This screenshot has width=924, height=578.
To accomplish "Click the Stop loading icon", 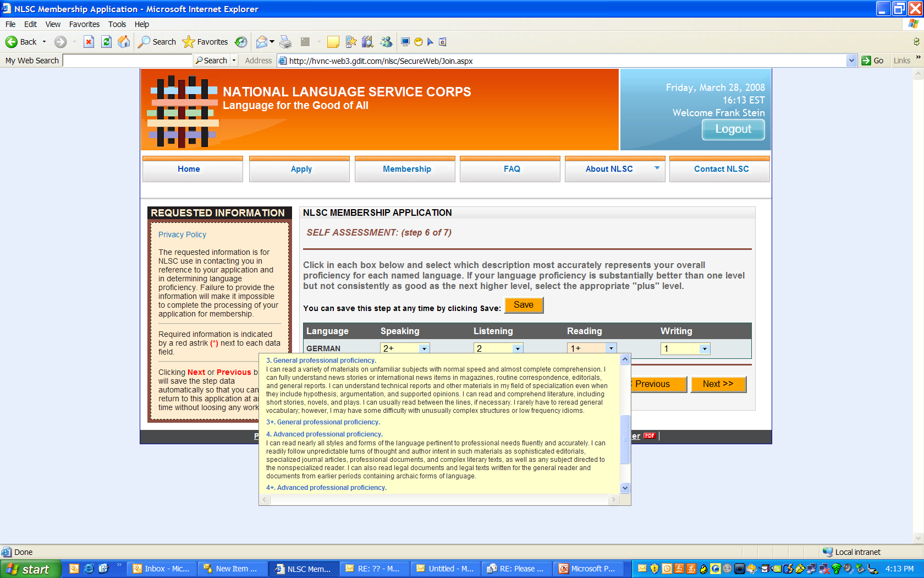I will point(89,42).
